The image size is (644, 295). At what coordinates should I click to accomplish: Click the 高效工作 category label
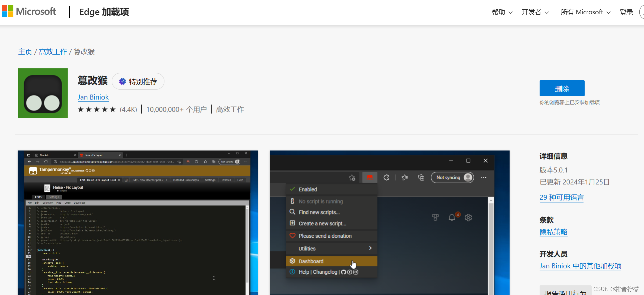(230, 110)
